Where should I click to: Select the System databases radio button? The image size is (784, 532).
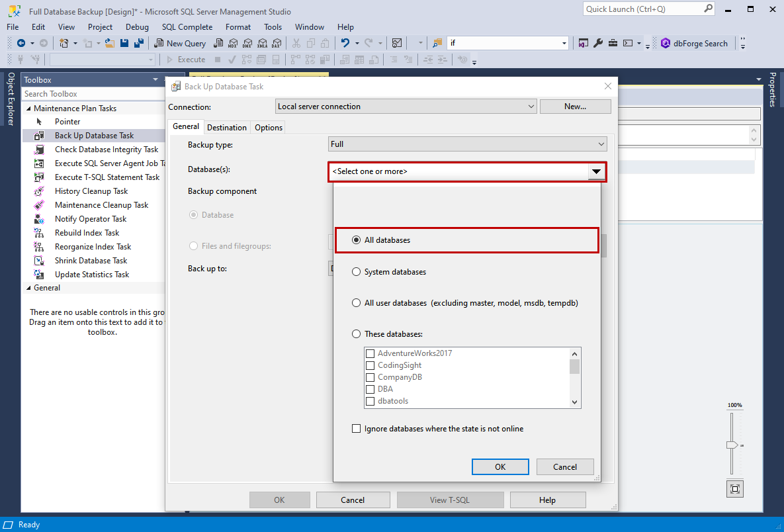click(x=356, y=272)
